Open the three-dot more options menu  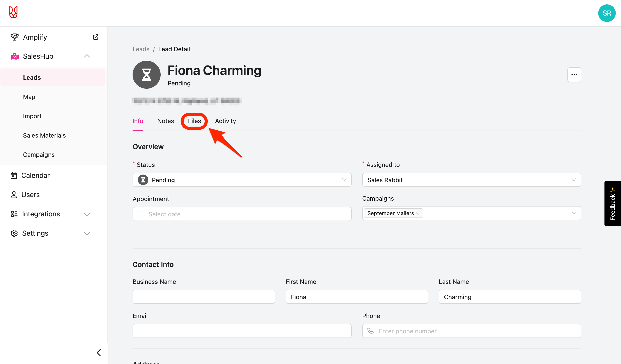[x=574, y=75]
